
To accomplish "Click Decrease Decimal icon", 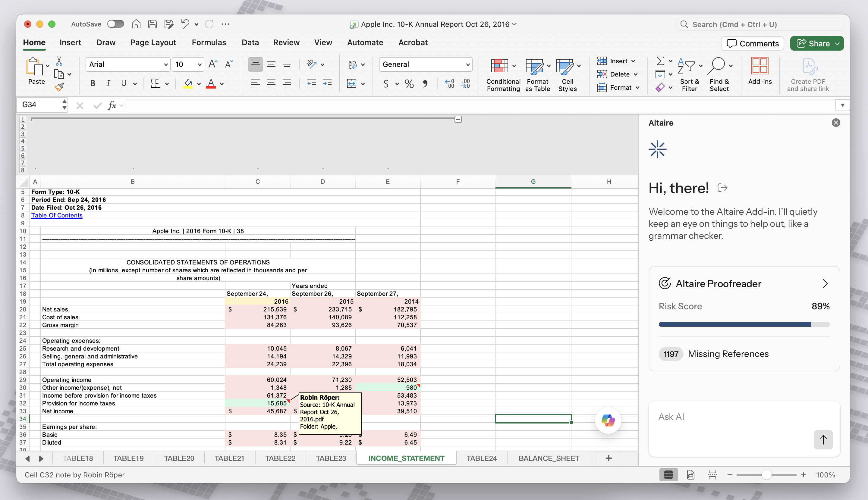I will click(x=465, y=83).
